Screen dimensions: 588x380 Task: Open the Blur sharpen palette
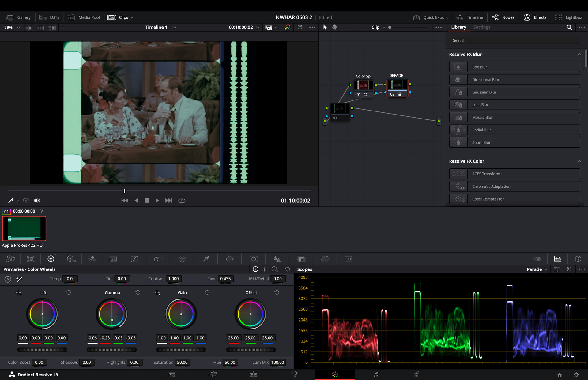[x=277, y=259]
